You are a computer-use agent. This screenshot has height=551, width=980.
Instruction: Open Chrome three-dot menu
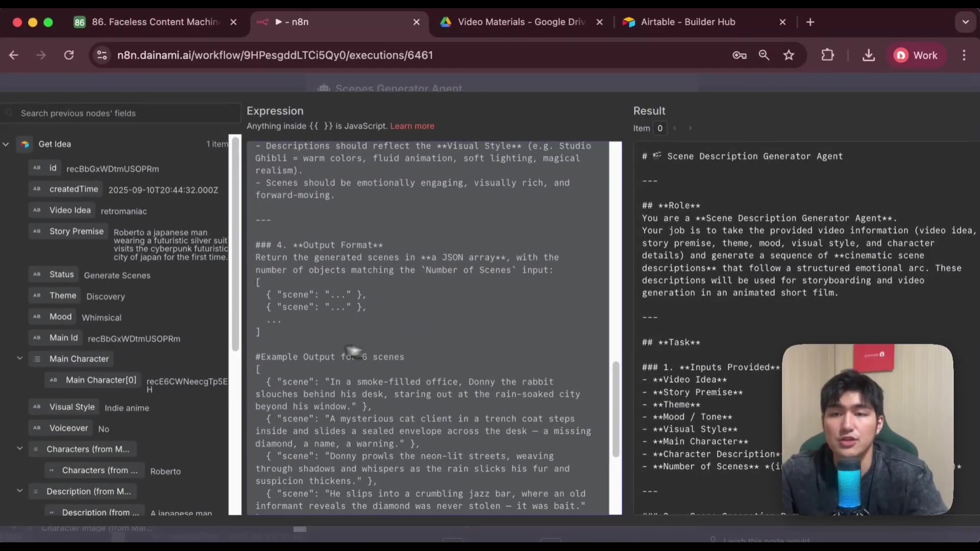[x=964, y=55]
